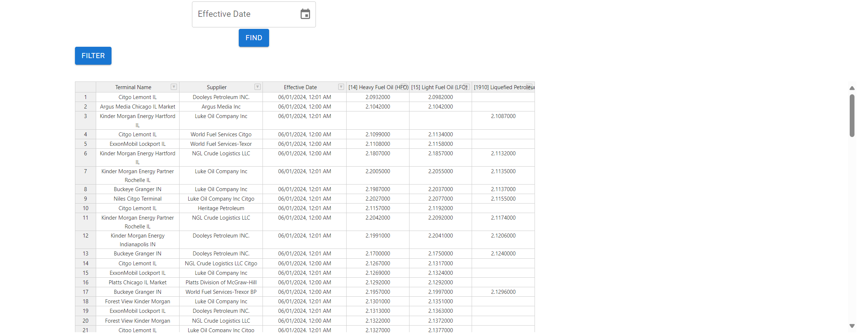The height and width of the screenshot is (334, 868).
Task: Click World Fuel Services-Trexor BP cell
Action: click(221, 292)
